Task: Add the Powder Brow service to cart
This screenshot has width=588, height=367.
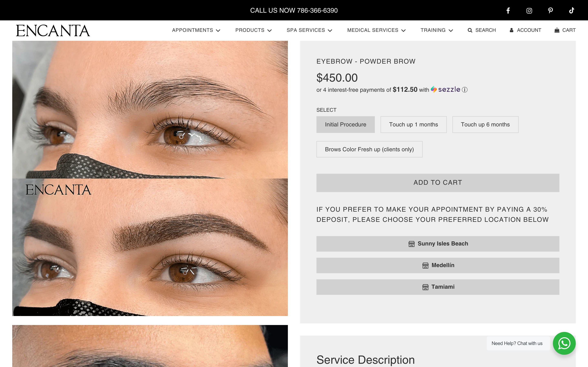Action: coord(437,182)
